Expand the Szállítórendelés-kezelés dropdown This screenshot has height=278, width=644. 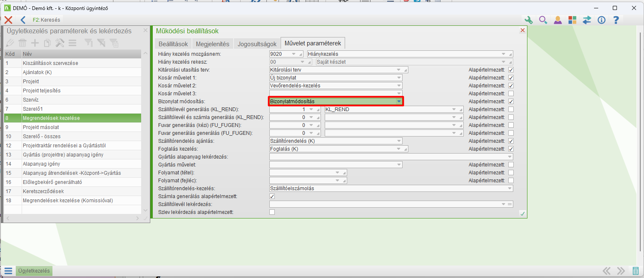(510, 189)
